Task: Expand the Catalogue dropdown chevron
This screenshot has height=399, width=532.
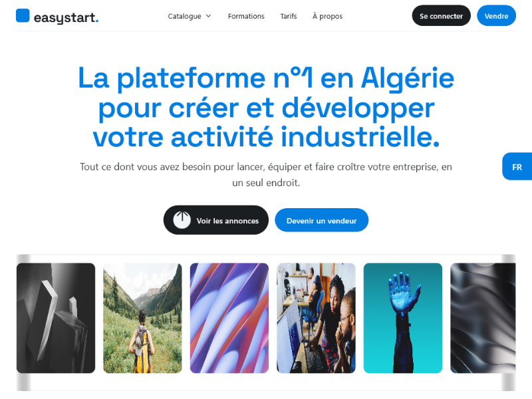Action: point(209,16)
